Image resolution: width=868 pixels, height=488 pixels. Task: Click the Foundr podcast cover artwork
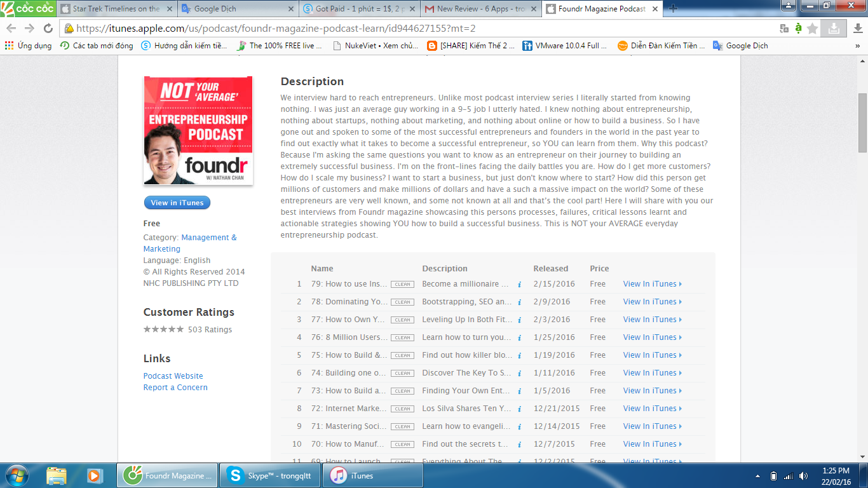click(198, 130)
